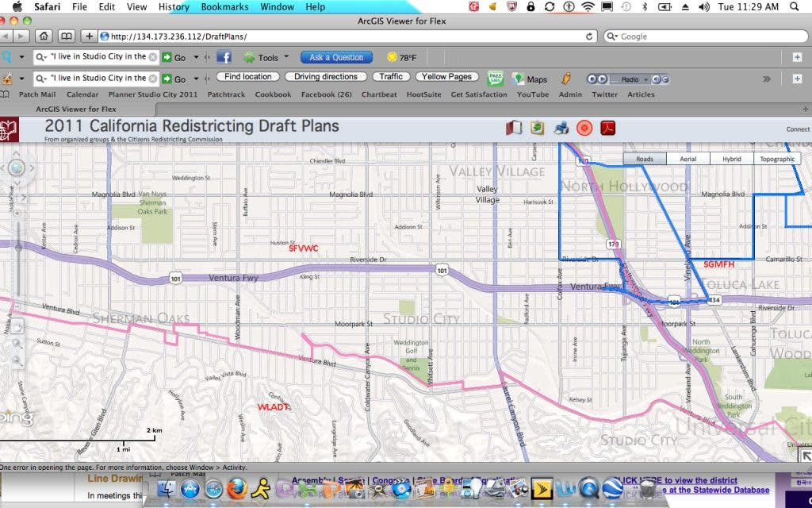Open the YouTube bookmark

[533, 94]
